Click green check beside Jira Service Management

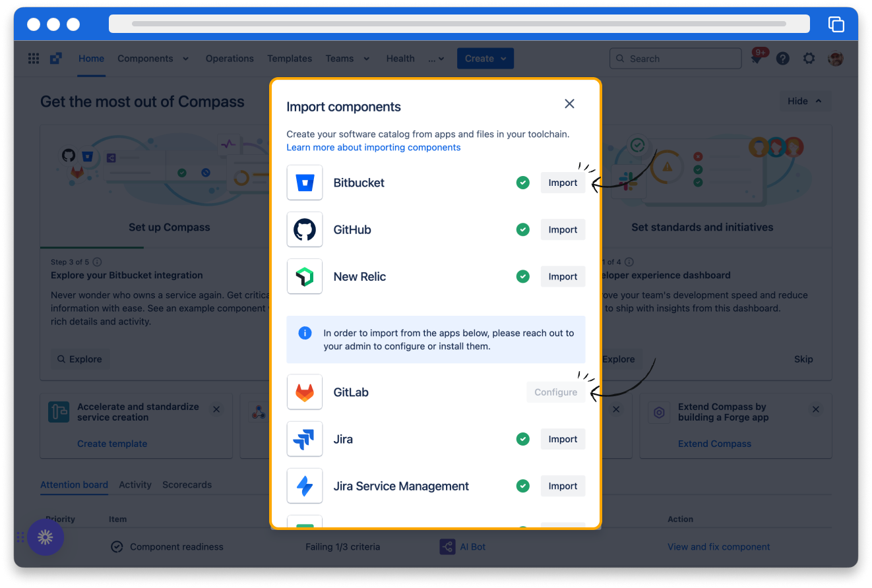coord(523,486)
